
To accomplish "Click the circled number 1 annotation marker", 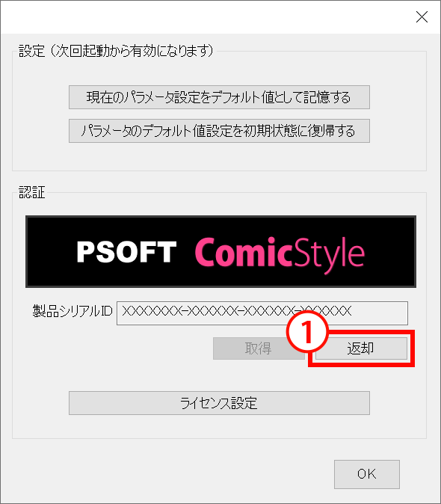I will click(x=307, y=332).
